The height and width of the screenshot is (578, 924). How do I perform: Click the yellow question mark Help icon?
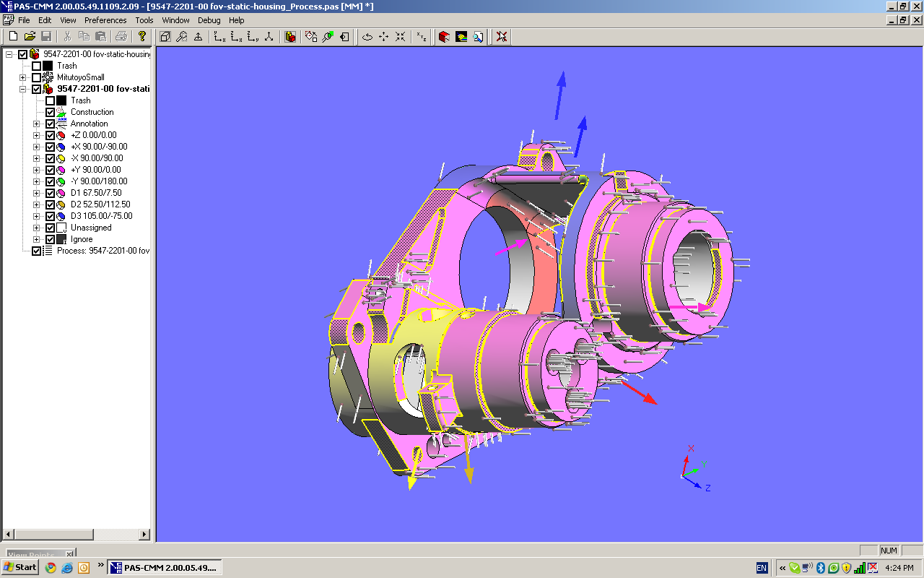[142, 37]
